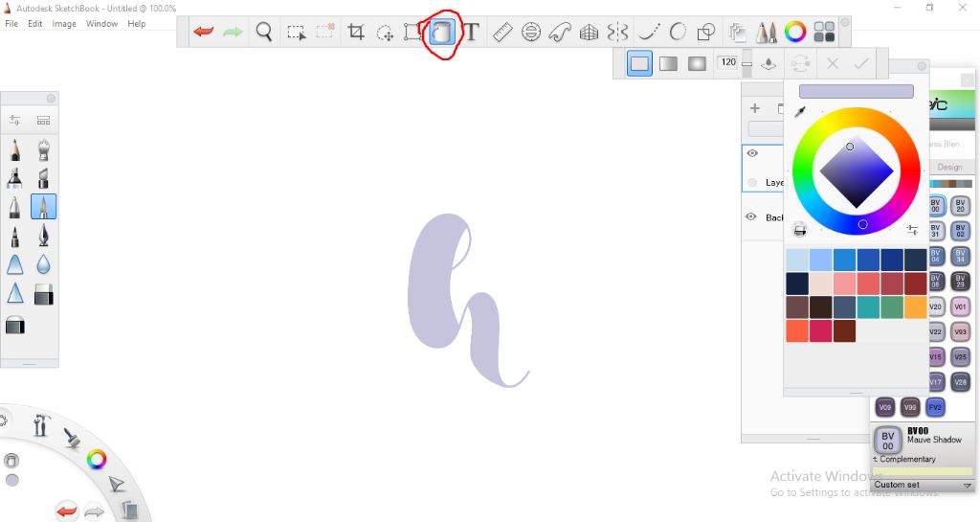Screen dimensions: 980x522
Task: Open File menu
Action: tap(11, 23)
